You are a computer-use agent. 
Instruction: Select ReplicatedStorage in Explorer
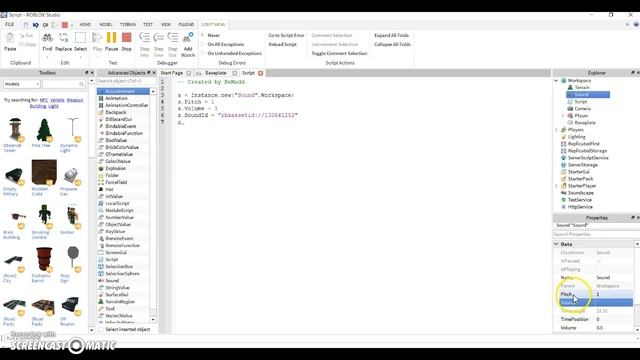tap(587, 151)
